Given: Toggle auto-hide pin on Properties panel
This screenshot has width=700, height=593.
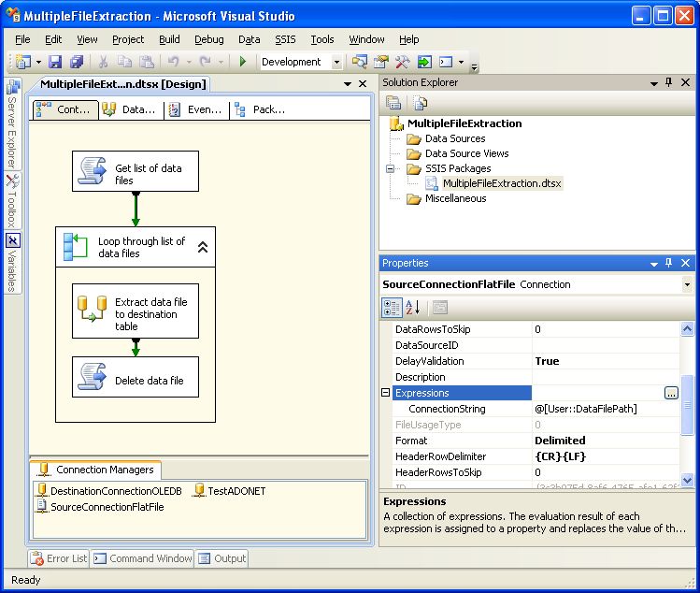Looking at the screenshot, I should pyautogui.click(x=669, y=263).
